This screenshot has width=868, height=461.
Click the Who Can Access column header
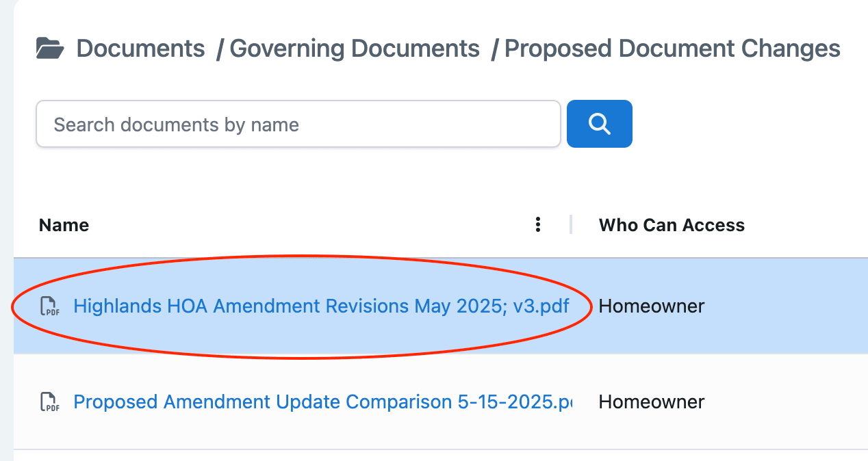pos(672,225)
